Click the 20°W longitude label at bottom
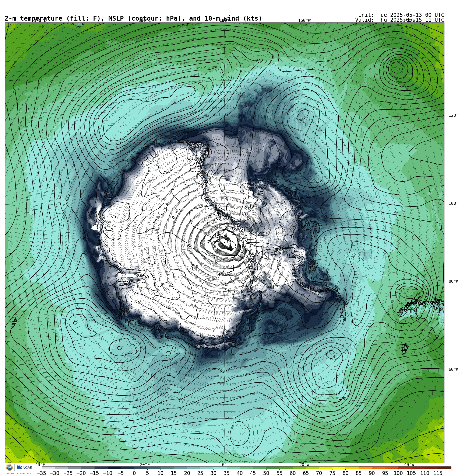Screen dimensions: 458x476 [x=304, y=465]
